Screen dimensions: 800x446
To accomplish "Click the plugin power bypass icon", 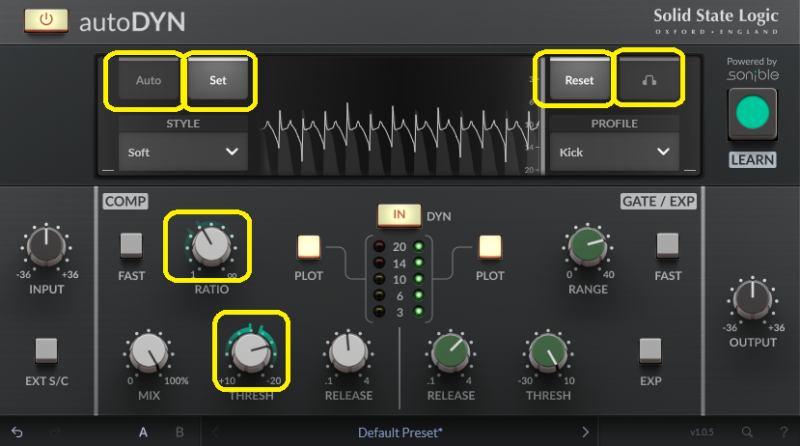I will 46,19.
